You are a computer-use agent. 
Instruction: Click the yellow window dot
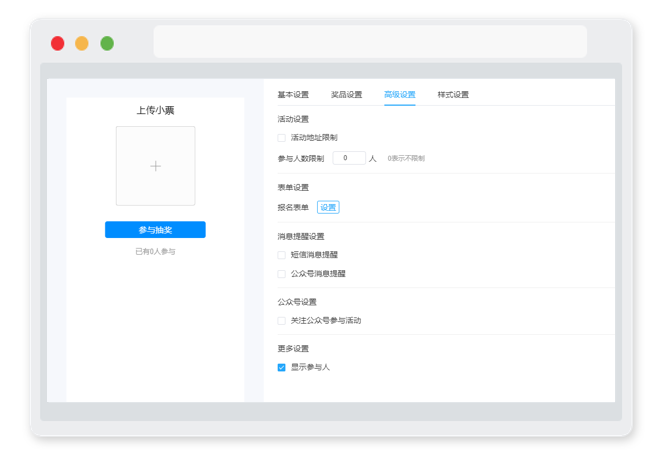click(x=82, y=43)
